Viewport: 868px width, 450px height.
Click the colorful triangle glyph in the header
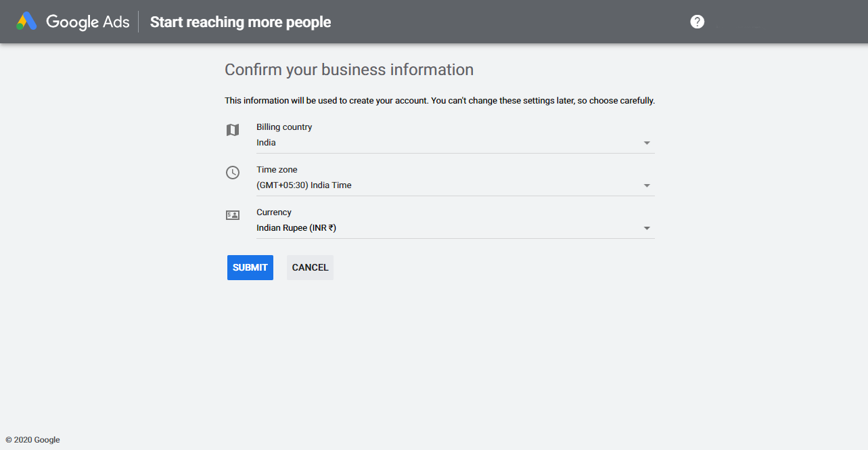point(26,21)
